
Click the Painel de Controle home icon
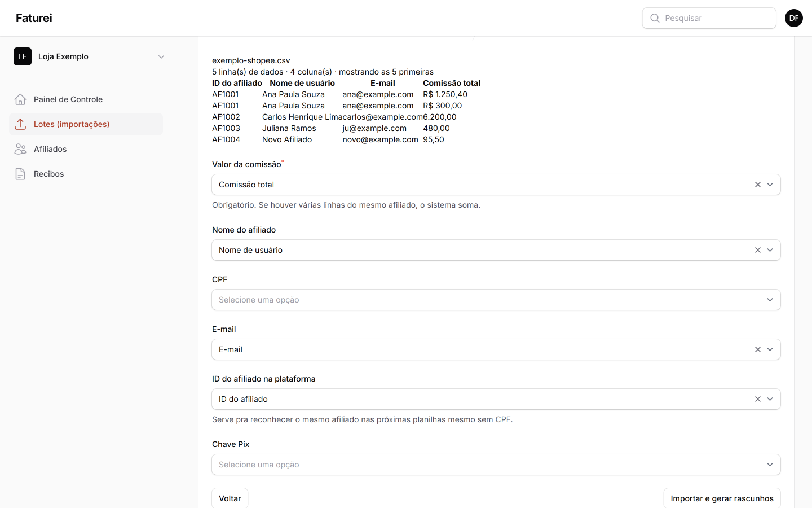[x=20, y=99]
